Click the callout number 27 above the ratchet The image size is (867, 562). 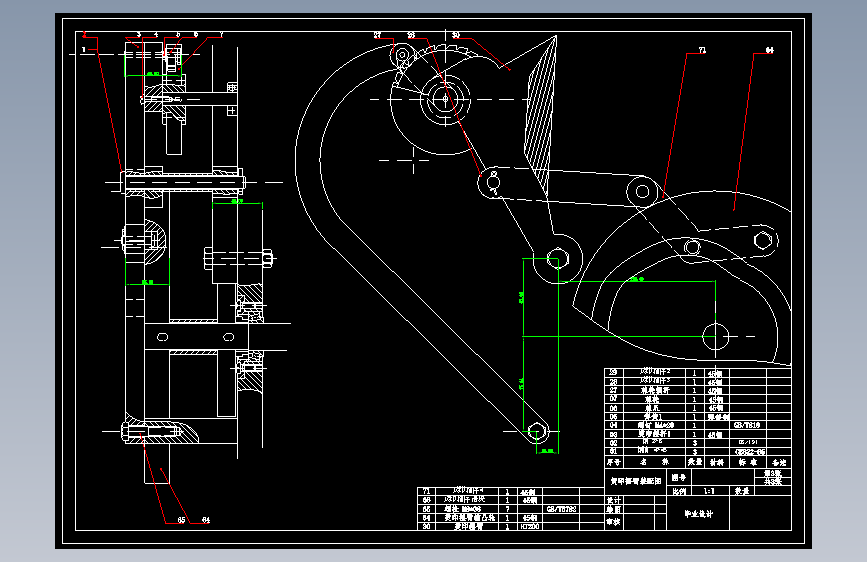[x=377, y=35]
